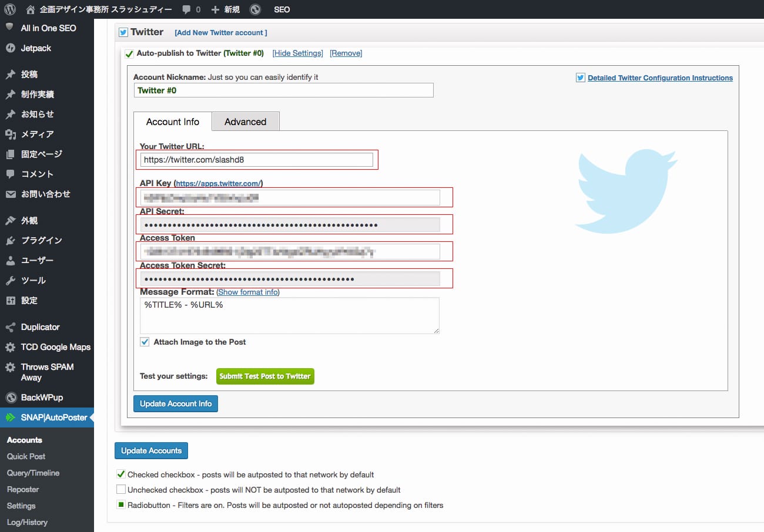This screenshot has height=532, width=764.
Task: Click the Jetpack sidebar icon
Action: click(x=10, y=48)
